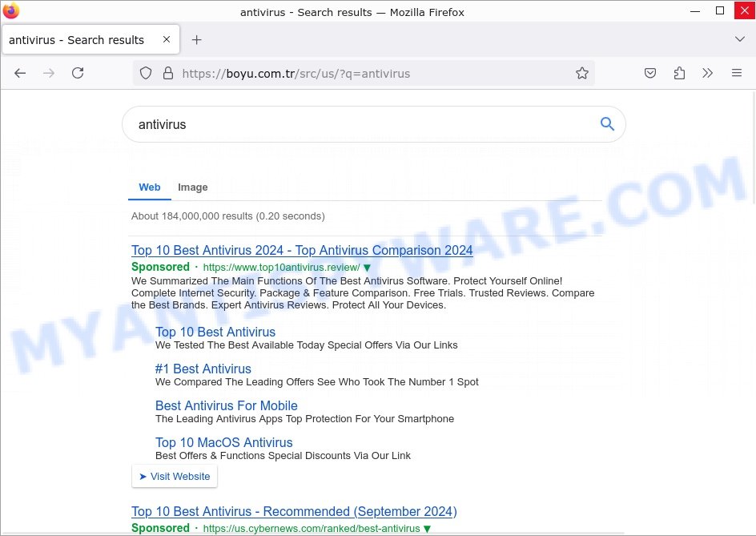Screen dimensions: 756x536
Task: Click Firefox logo in title bar
Action: [10, 10]
